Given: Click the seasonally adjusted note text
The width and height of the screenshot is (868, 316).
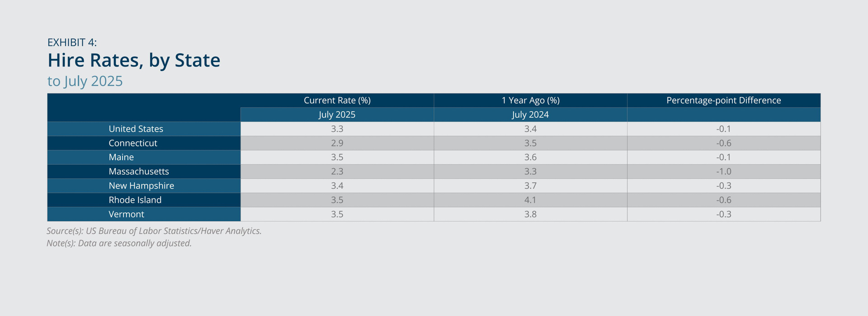Looking at the screenshot, I should [x=119, y=243].
